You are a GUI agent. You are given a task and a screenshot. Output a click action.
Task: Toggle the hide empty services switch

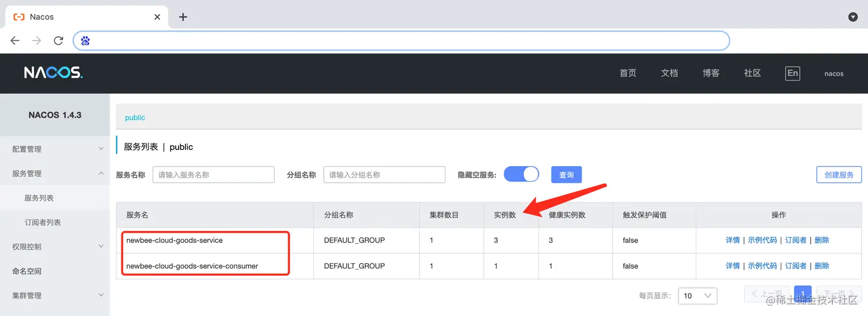pyautogui.click(x=521, y=174)
